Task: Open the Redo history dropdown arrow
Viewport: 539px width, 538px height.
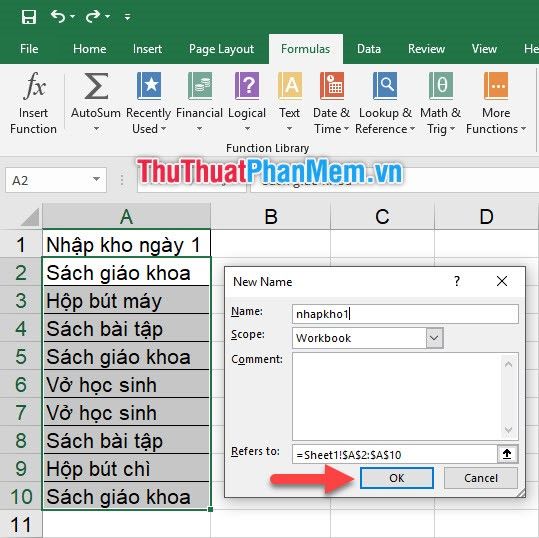Action: (x=108, y=16)
